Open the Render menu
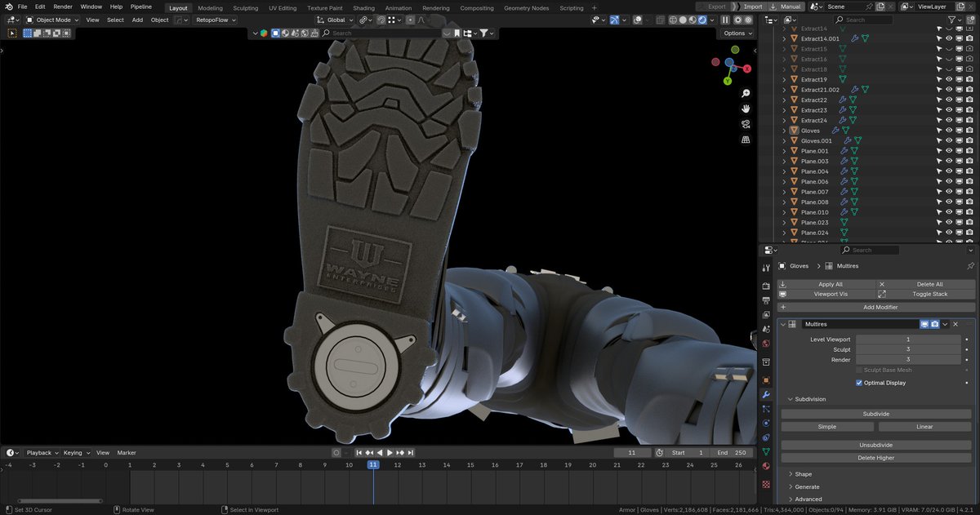Image resolution: width=980 pixels, height=515 pixels. 63,7
